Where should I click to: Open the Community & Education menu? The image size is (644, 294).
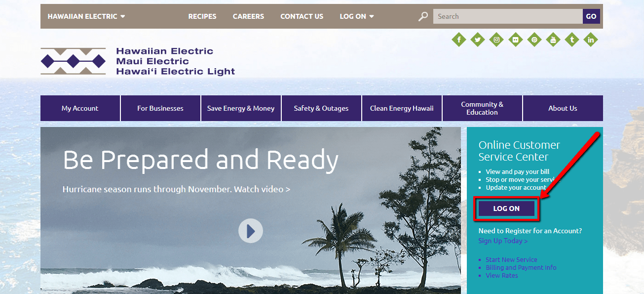(x=482, y=108)
